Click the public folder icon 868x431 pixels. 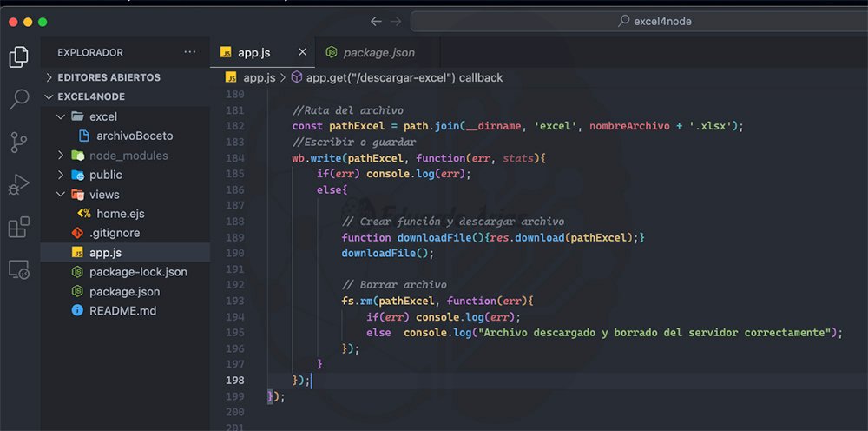tap(77, 175)
